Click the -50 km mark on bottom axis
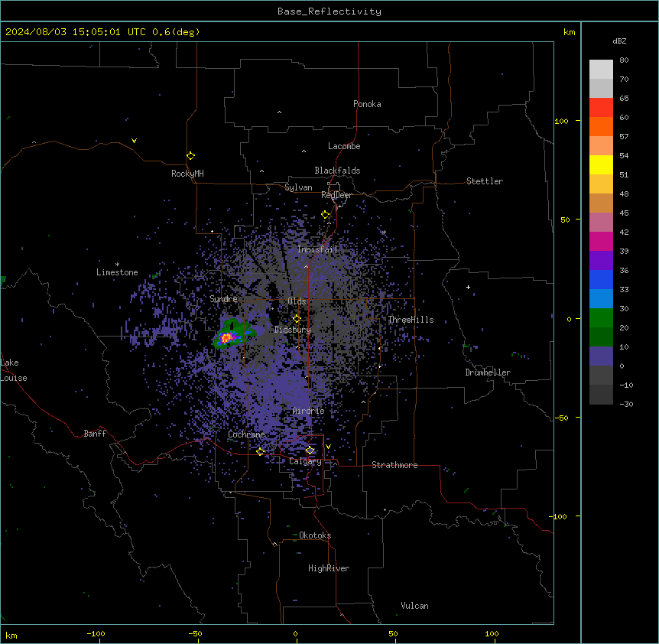 pos(195,633)
